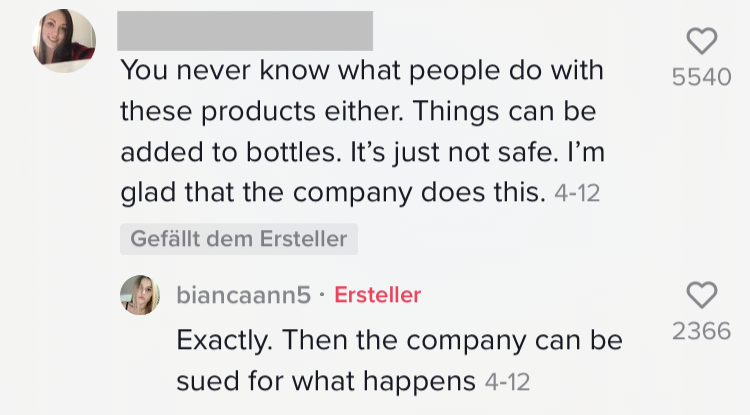Screen dimensions: 750x415
Task: Click the 5540 like count
Action: click(x=702, y=77)
